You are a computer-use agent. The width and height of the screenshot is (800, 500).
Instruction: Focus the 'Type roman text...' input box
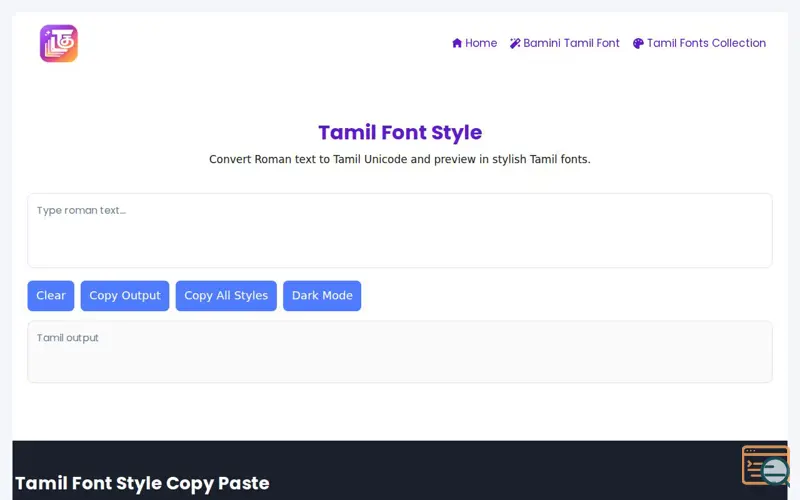(399, 230)
